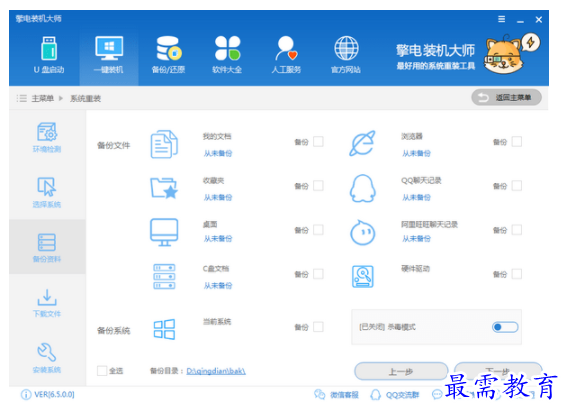Check backup for 浏览器
This screenshot has height=418, width=566.
[x=517, y=141]
